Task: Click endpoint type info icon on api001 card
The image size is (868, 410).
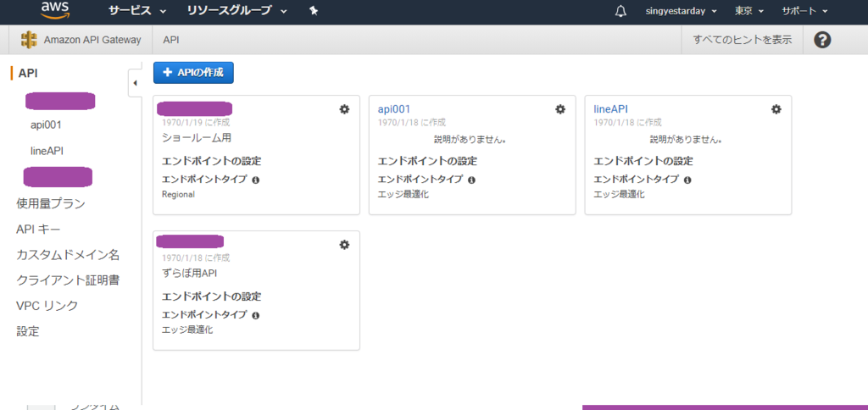Action: (471, 180)
